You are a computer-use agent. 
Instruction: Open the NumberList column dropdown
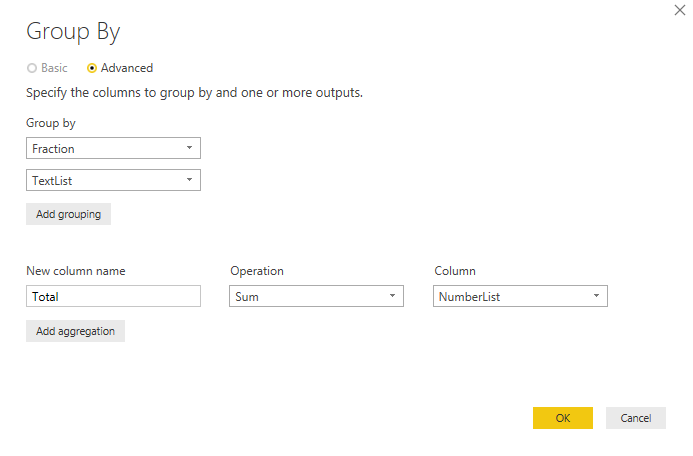(x=520, y=296)
